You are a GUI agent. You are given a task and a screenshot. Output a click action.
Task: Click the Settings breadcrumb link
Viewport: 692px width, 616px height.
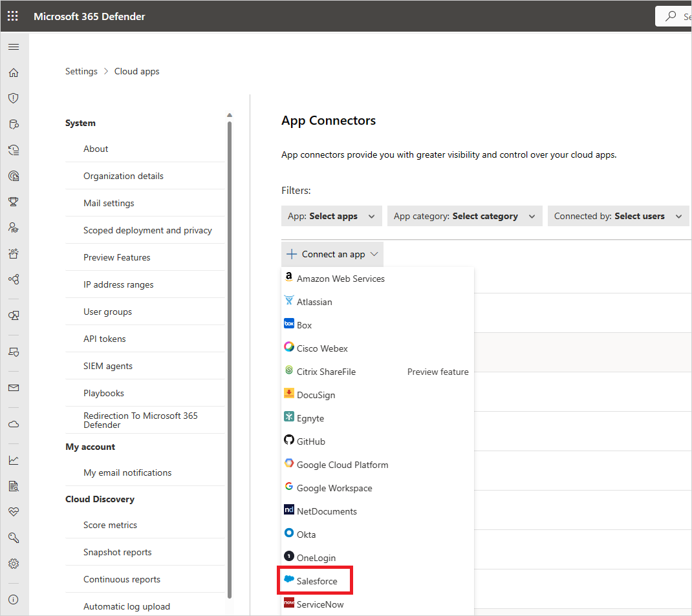point(81,71)
